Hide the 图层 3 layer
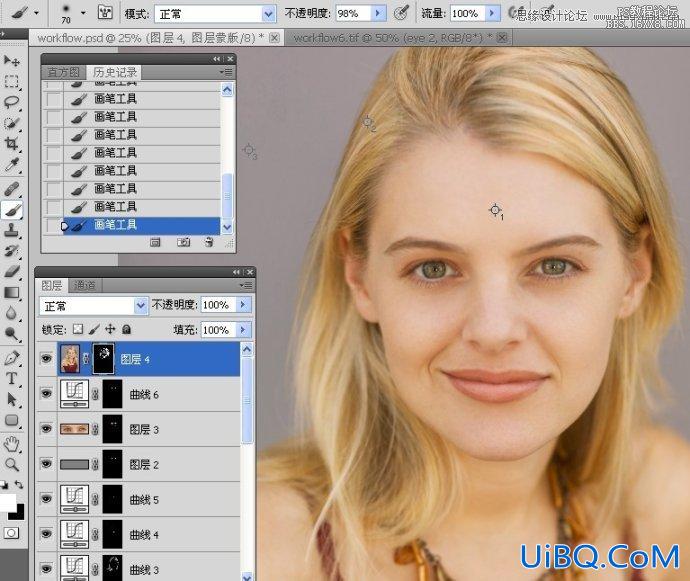This screenshot has height=581, width=690. (x=46, y=429)
